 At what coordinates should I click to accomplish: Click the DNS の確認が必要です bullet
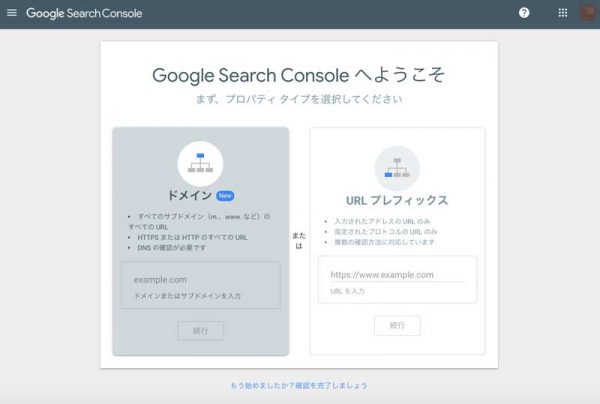tap(171, 248)
